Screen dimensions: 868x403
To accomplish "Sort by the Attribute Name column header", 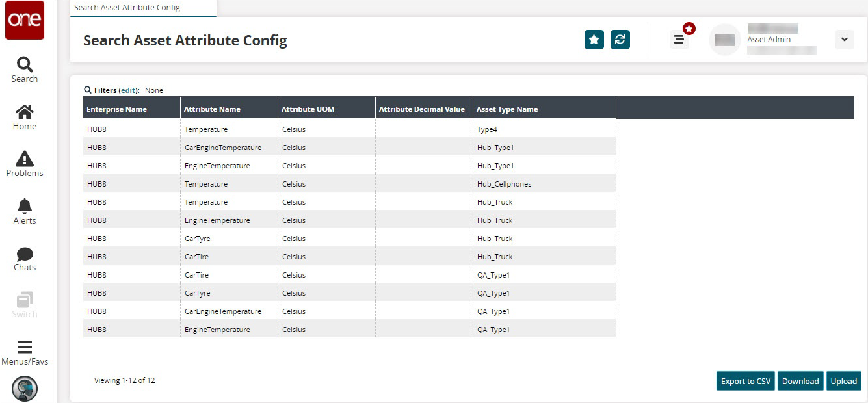I will coord(212,109).
